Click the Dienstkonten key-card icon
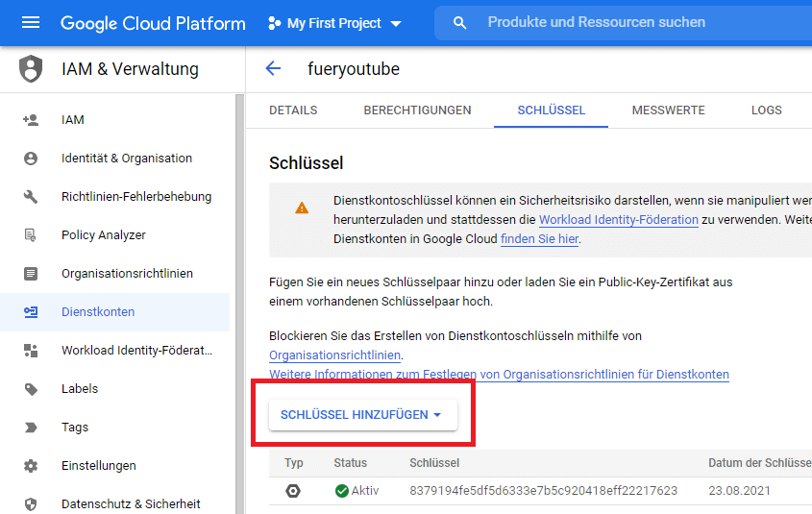 coord(31,311)
